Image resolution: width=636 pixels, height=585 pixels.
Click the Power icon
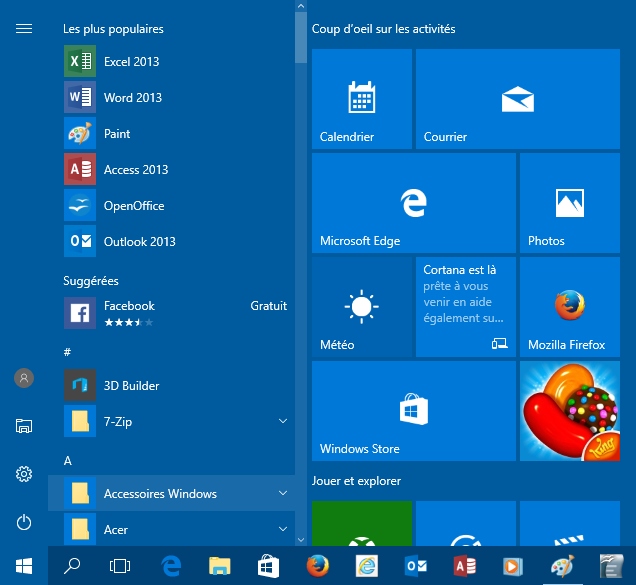tap(24, 522)
